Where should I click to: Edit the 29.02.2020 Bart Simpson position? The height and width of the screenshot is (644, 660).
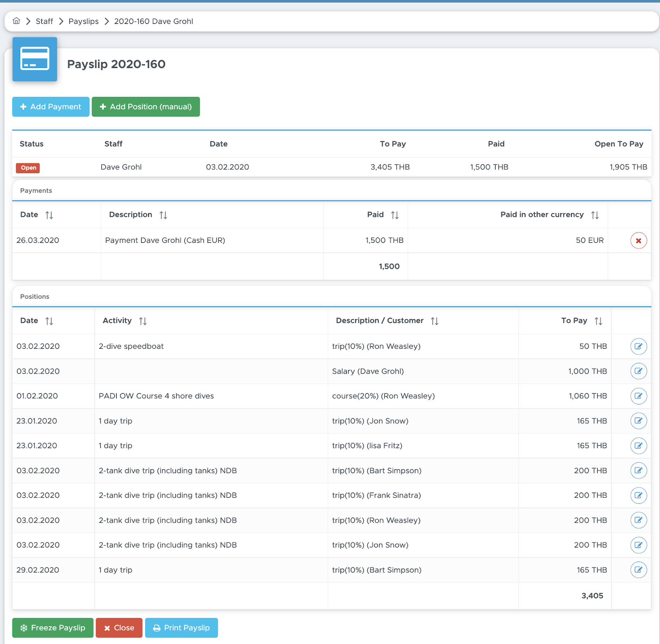point(638,570)
